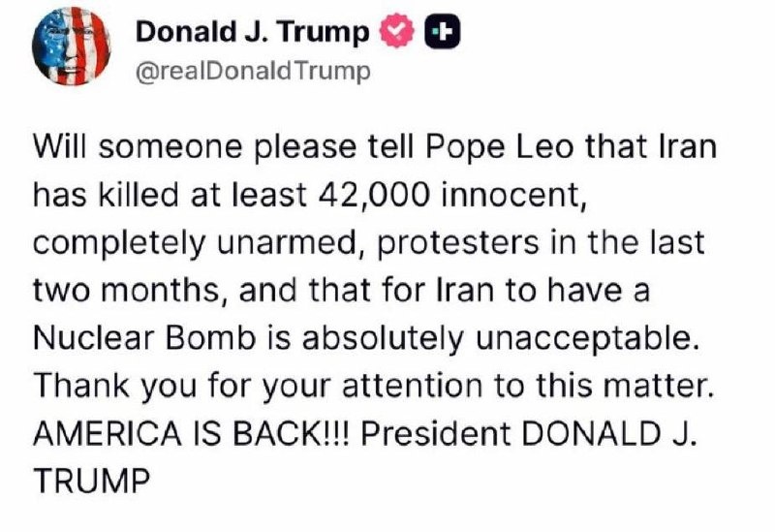Click the red verified checkmark badge
The image size is (775, 532).
point(397,31)
